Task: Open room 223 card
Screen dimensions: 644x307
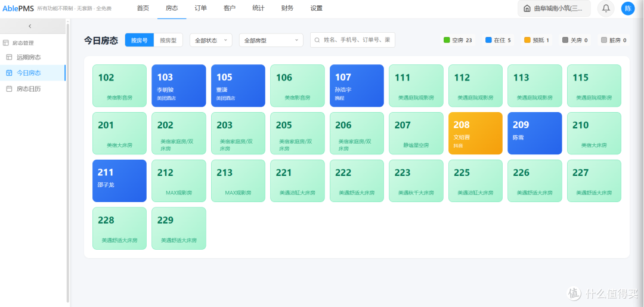Action: pos(416,181)
